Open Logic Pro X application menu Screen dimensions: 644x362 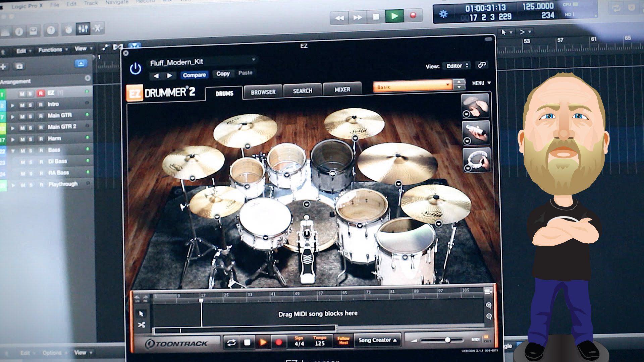[27, 6]
